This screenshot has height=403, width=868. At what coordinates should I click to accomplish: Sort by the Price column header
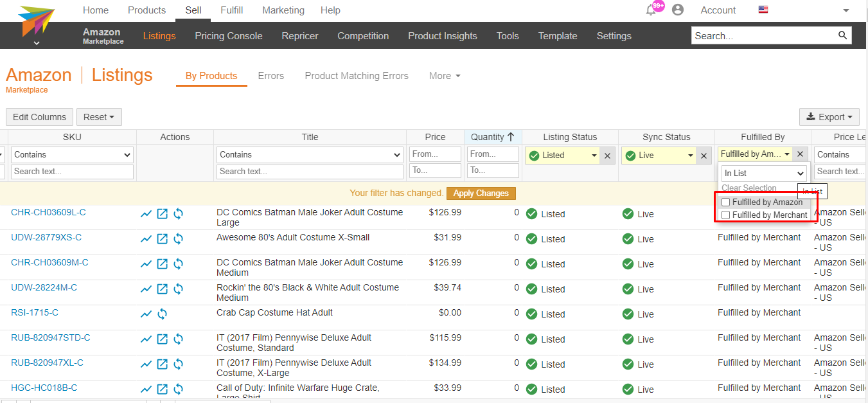point(435,137)
